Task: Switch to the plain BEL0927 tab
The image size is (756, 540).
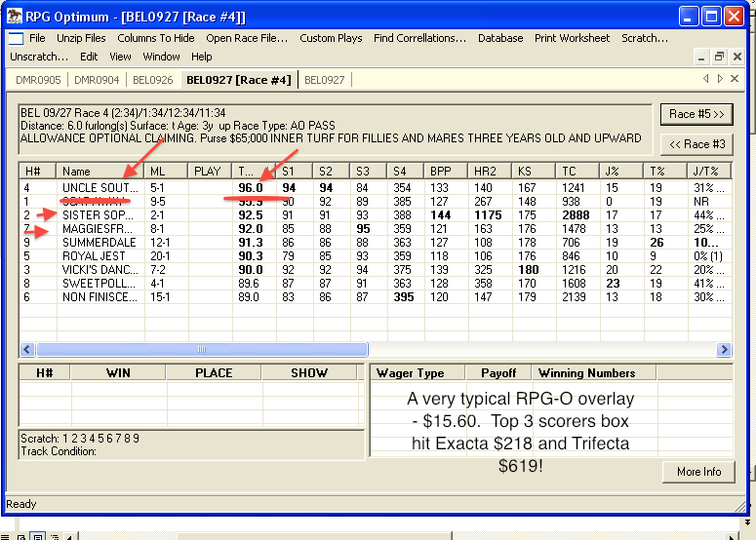Action: click(x=325, y=80)
